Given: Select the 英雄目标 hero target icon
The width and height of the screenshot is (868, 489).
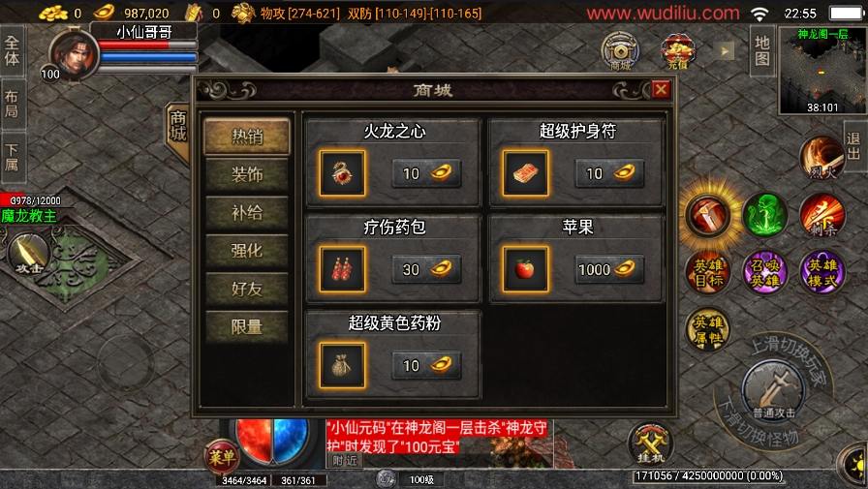Looking at the screenshot, I should pos(708,272).
